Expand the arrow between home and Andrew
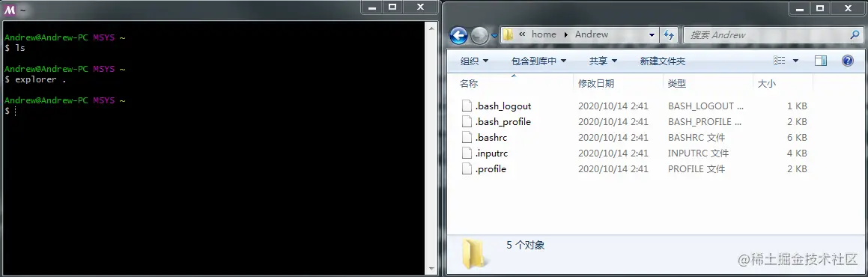 565,34
